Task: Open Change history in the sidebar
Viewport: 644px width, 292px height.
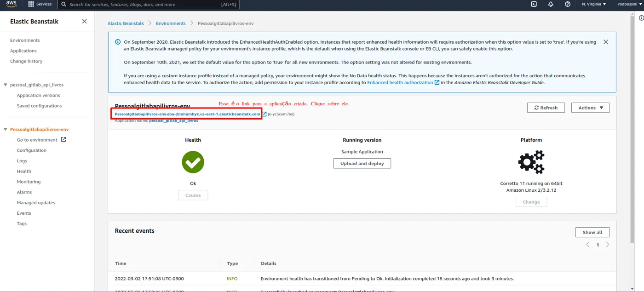Action: click(x=26, y=61)
